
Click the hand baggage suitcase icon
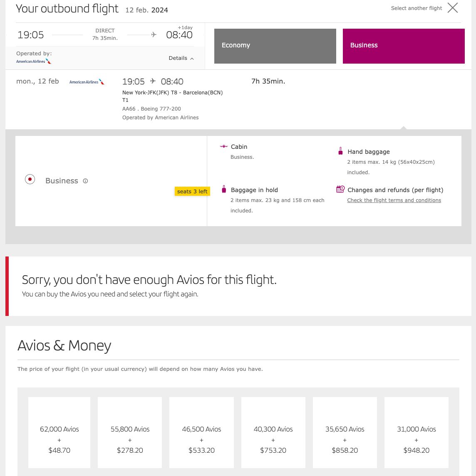pyautogui.click(x=340, y=150)
